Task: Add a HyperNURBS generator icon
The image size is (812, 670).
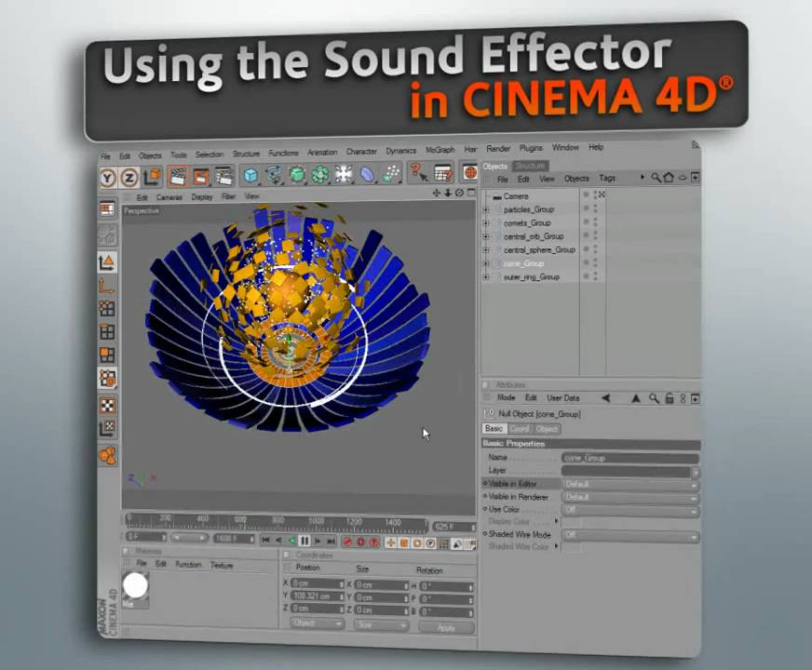Action: tap(297, 174)
